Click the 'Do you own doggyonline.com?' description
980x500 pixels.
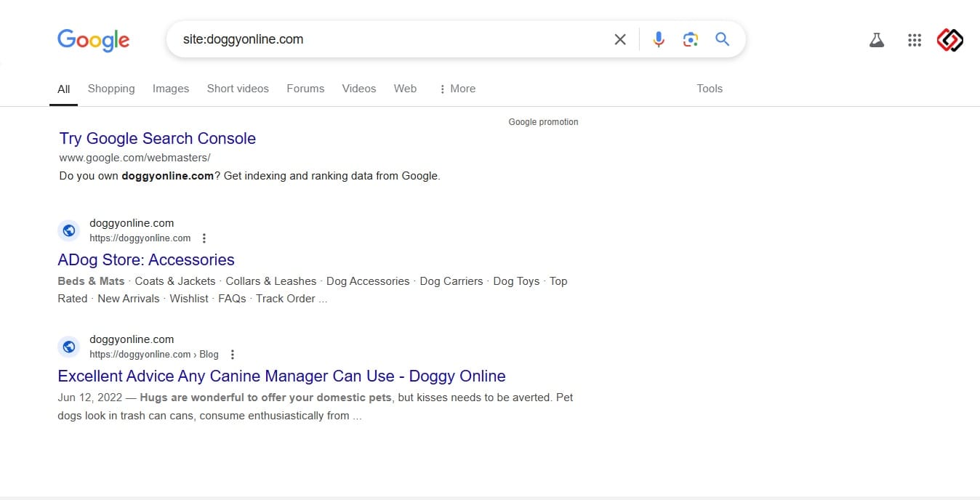point(250,176)
